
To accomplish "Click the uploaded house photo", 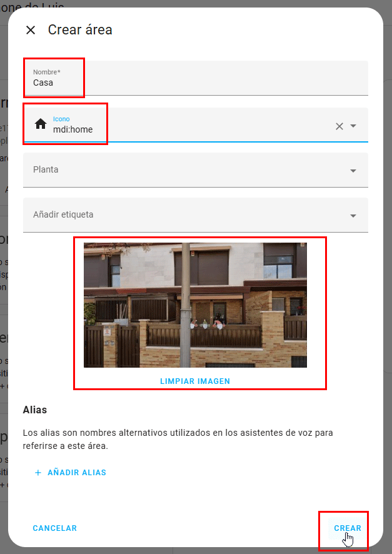I will [195, 305].
